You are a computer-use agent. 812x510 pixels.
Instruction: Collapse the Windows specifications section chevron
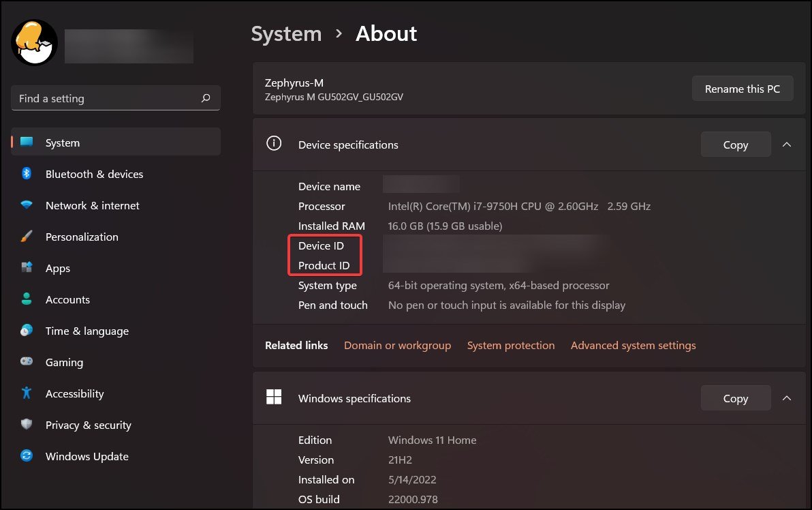(x=787, y=398)
